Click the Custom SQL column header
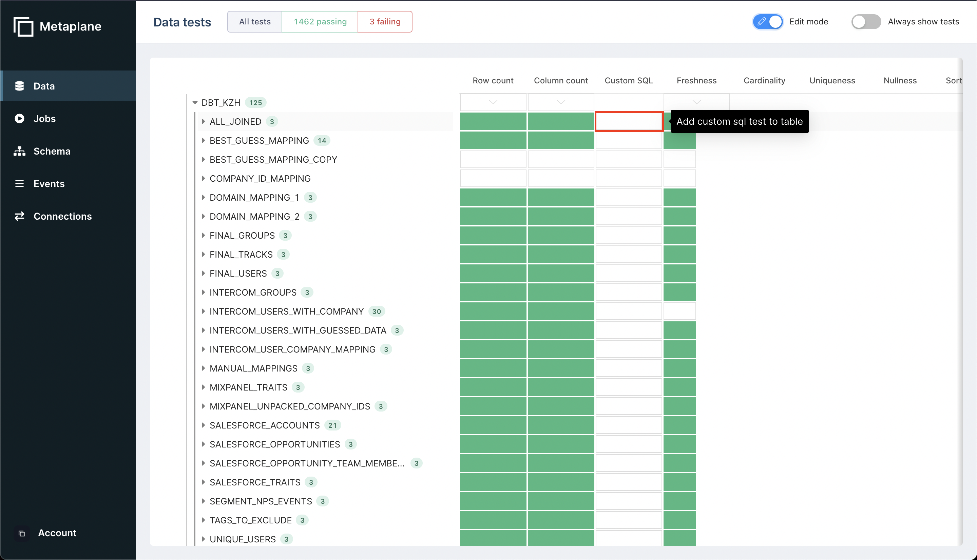The image size is (977, 560). pos(628,80)
